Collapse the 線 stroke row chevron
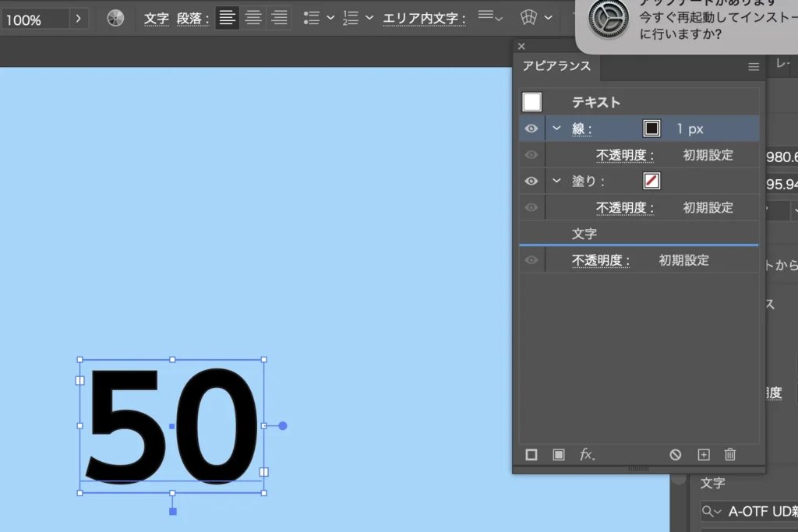Viewport: 798px width, 532px height. [x=556, y=129]
